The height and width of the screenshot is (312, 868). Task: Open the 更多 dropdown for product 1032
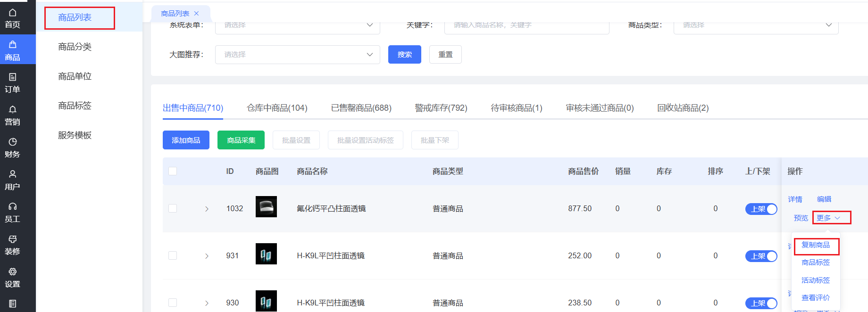tap(828, 218)
